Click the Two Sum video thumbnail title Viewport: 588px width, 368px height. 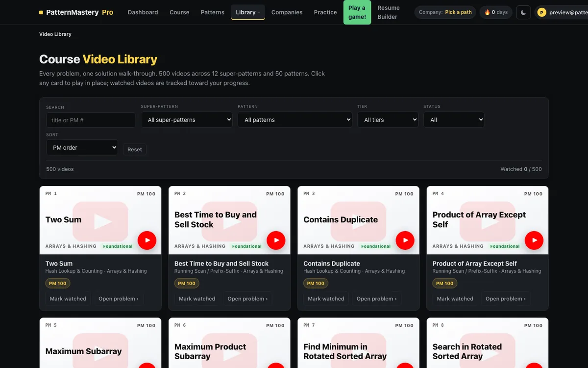point(63,220)
